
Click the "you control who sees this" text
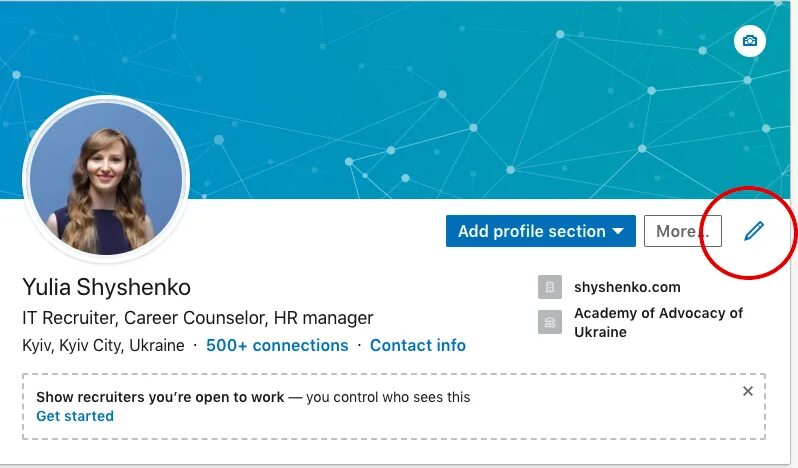[388, 397]
